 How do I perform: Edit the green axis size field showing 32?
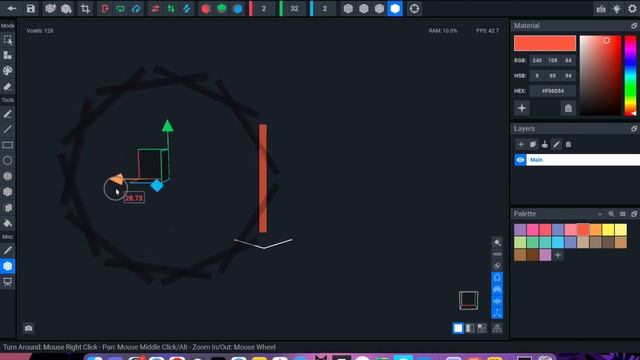pos(294,9)
